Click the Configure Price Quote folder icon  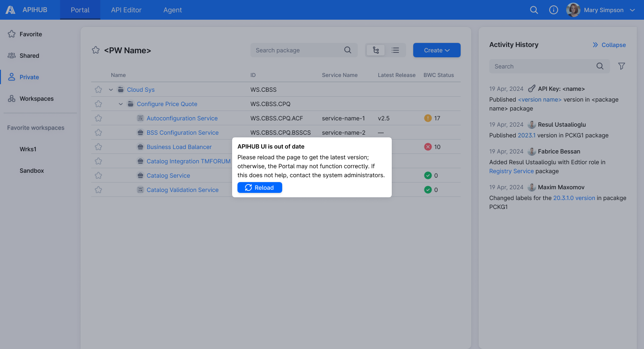coord(131,104)
